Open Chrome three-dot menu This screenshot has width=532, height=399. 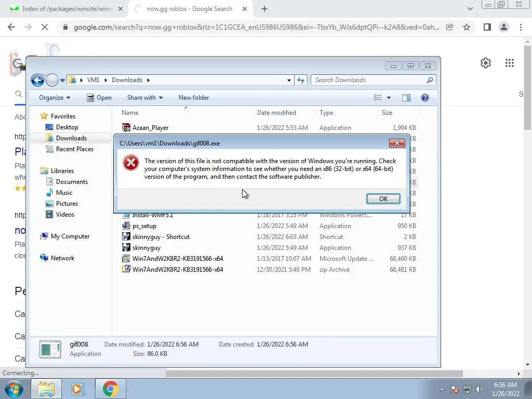(x=521, y=27)
